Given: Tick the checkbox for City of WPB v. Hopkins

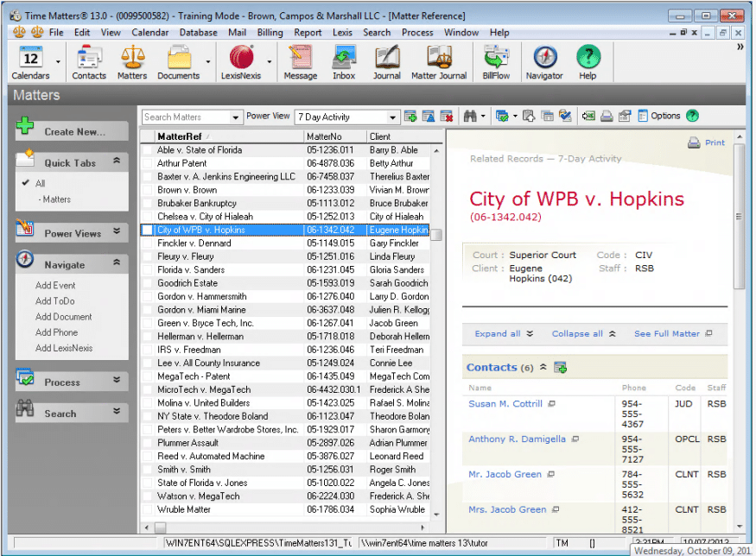Looking at the screenshot, I should click(x=147, y=230).
